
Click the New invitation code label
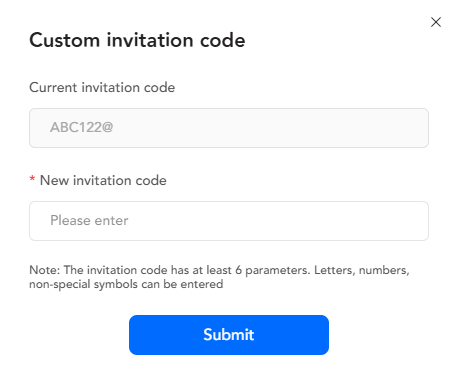pos(103,180)
